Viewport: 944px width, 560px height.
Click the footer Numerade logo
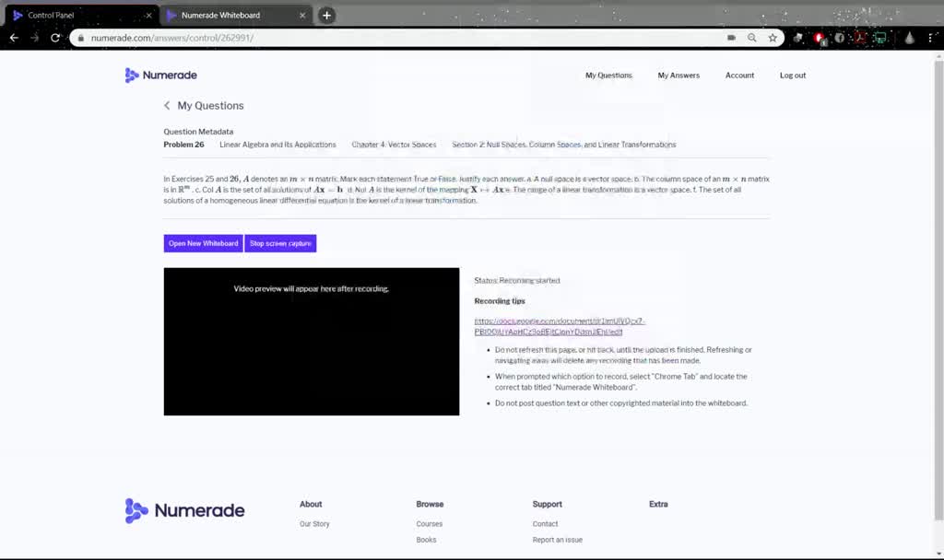coord(184,510)
